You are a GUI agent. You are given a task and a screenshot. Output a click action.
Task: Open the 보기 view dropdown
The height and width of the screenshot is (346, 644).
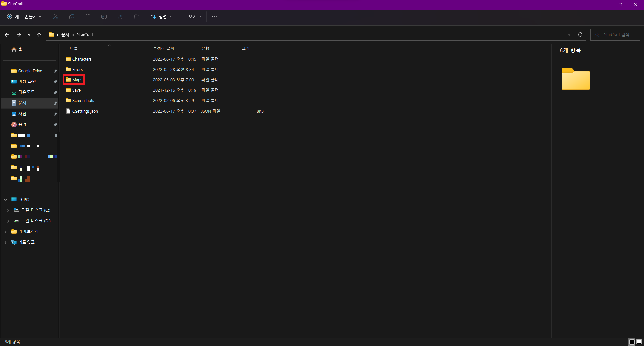[191, 17]
